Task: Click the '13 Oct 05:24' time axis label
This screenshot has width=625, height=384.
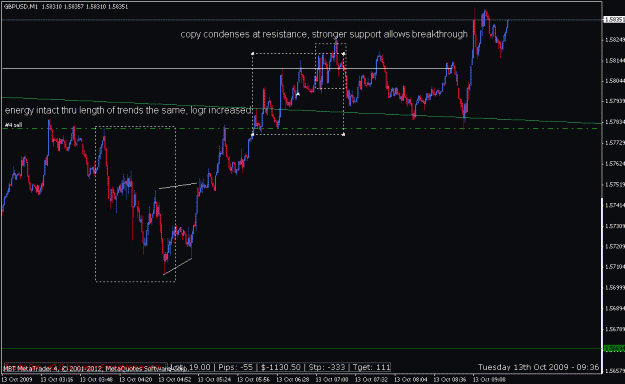Action: pos(214,379)
